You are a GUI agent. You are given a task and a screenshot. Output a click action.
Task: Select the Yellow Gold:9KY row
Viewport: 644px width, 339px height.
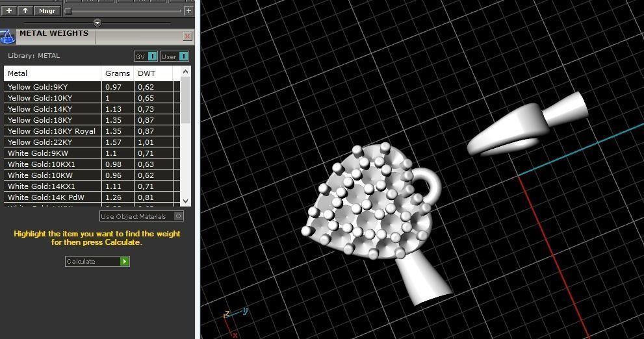[92, 86]
